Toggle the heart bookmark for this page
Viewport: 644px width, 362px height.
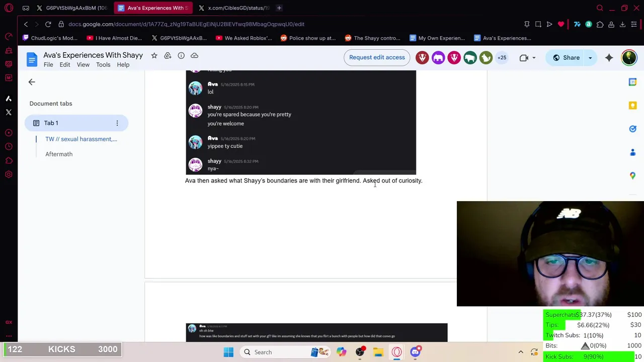(561, 24)
